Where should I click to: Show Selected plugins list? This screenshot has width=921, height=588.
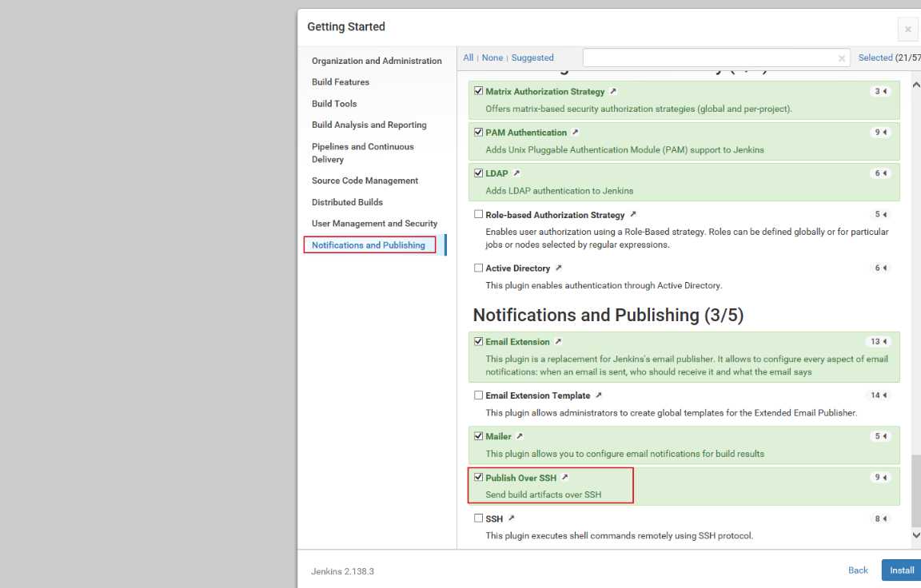[x=875, y=58]
